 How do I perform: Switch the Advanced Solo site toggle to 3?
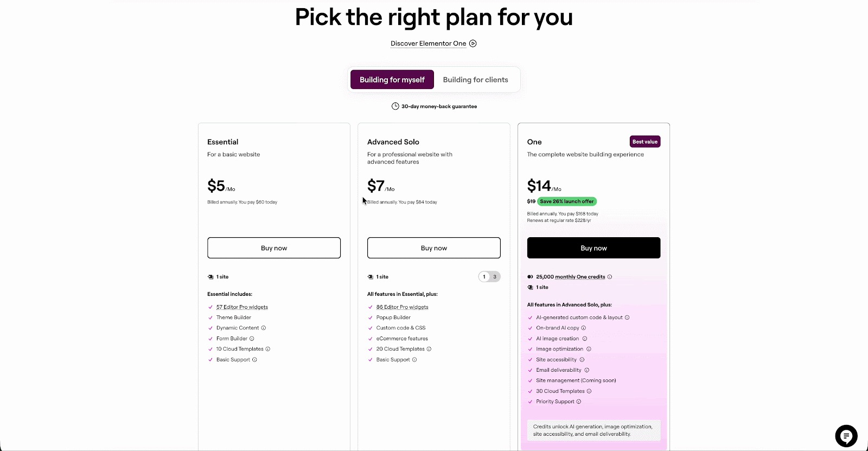[494, 277]
